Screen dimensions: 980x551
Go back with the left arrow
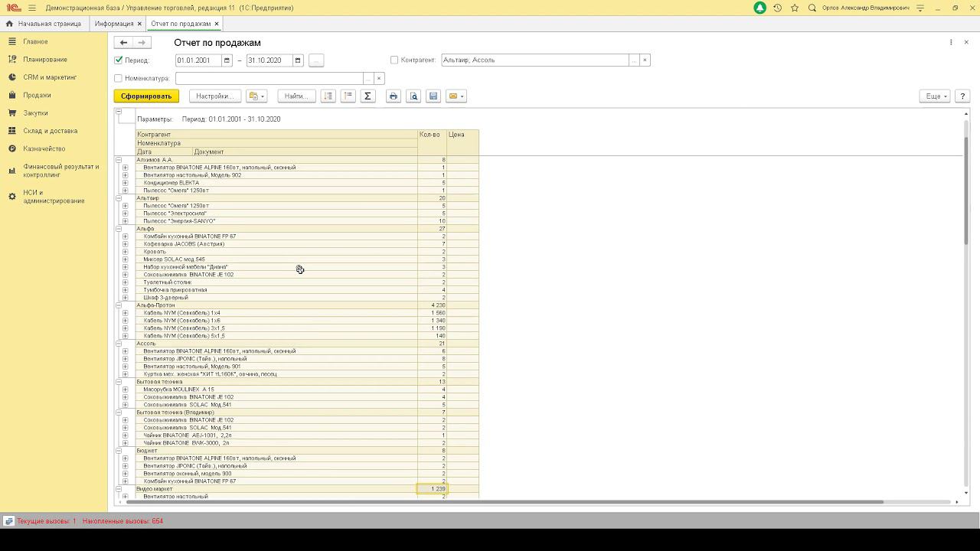pos(123,43)
